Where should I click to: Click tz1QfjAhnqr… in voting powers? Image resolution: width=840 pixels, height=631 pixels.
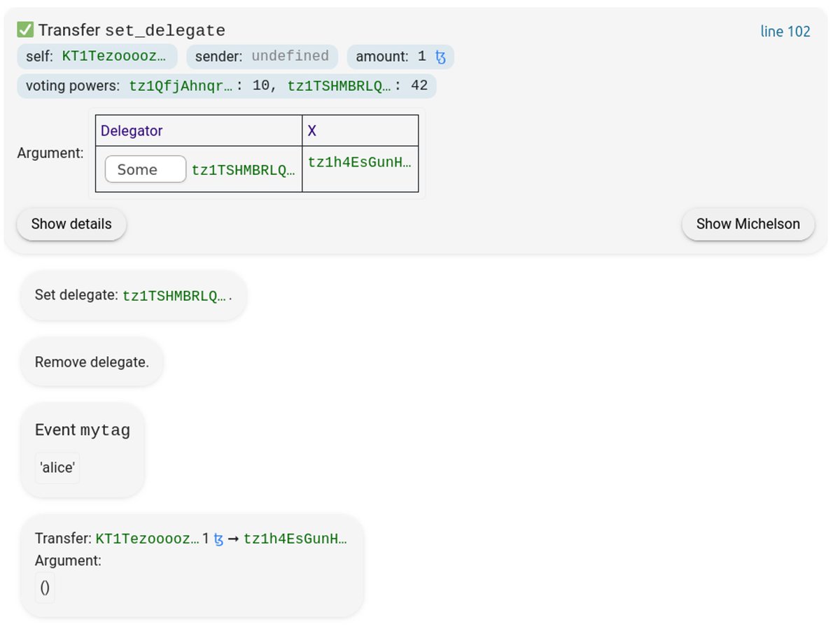[x=181, y=86]
